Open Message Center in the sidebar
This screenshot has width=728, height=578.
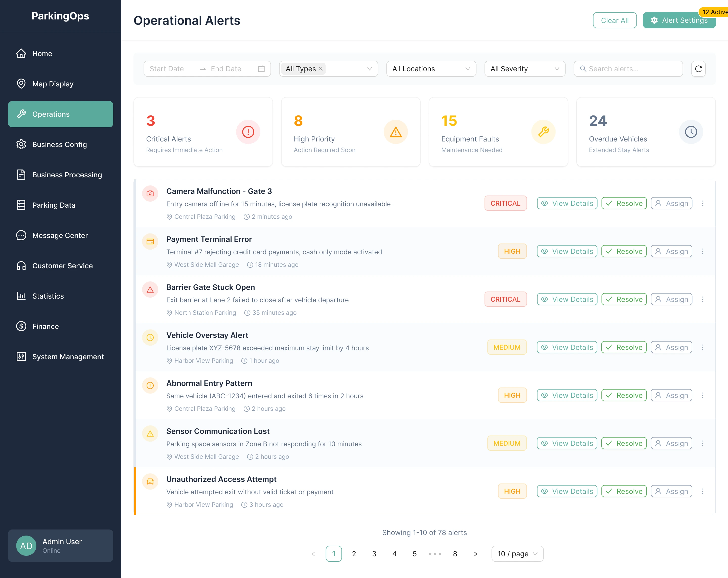pyautogui.click(x=60, y=235)
